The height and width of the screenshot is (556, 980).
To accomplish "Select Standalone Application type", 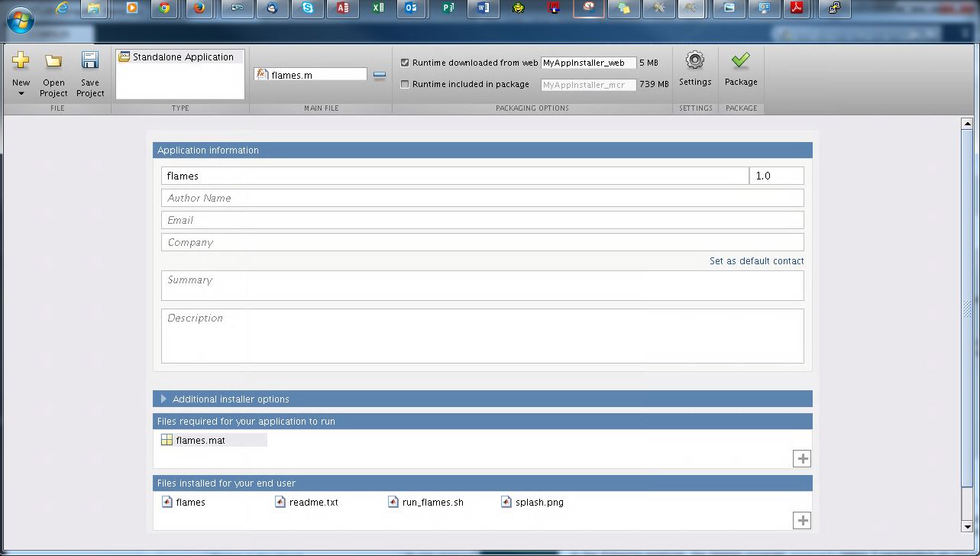I will click(180, 57).
